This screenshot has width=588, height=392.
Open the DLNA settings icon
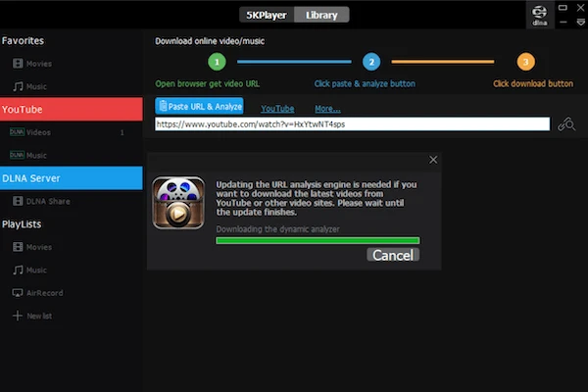point(540,15)
